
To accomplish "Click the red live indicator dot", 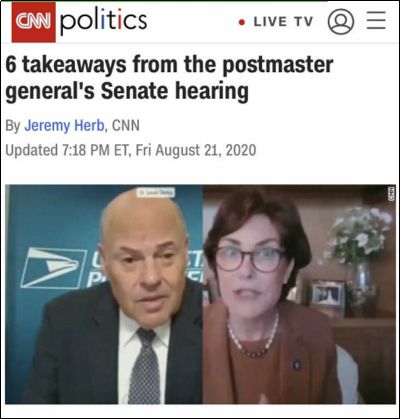I will point(242,22).
